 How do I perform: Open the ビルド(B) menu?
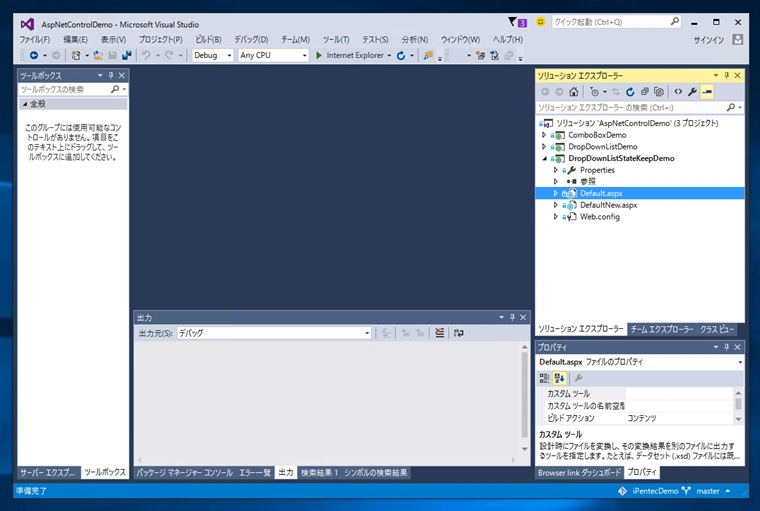(208, 40)
